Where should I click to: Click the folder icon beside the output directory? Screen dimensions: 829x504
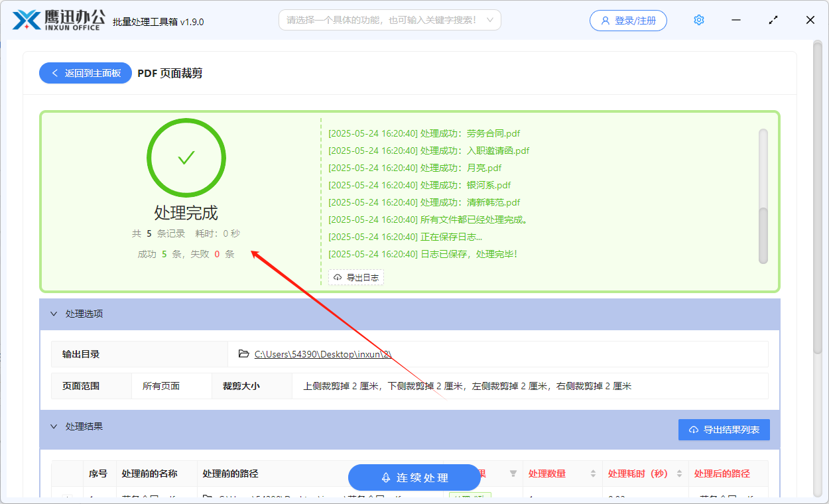coord(243,353)
